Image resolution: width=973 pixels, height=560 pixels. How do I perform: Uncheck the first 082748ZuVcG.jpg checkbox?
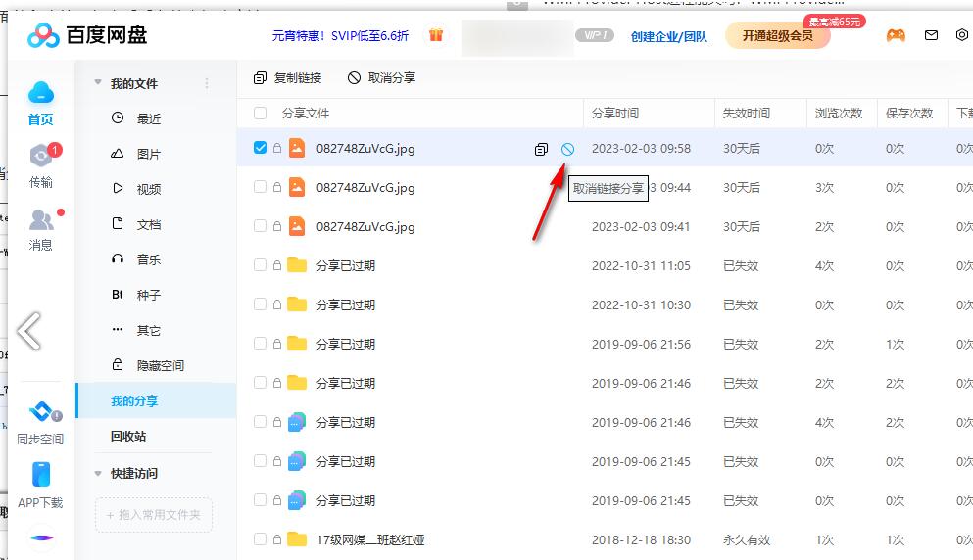(x=260, y=148)
